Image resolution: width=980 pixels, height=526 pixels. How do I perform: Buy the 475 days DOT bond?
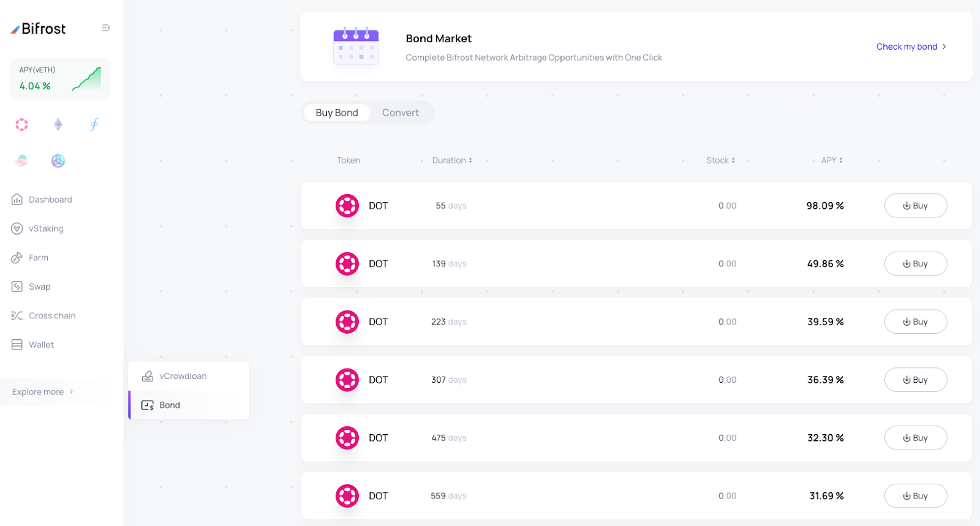[916, 438]
